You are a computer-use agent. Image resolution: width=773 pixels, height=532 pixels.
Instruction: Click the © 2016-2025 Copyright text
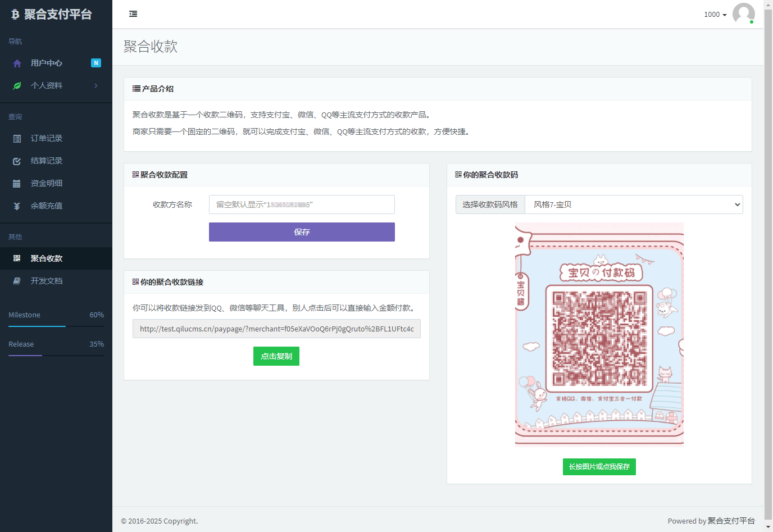160,521
